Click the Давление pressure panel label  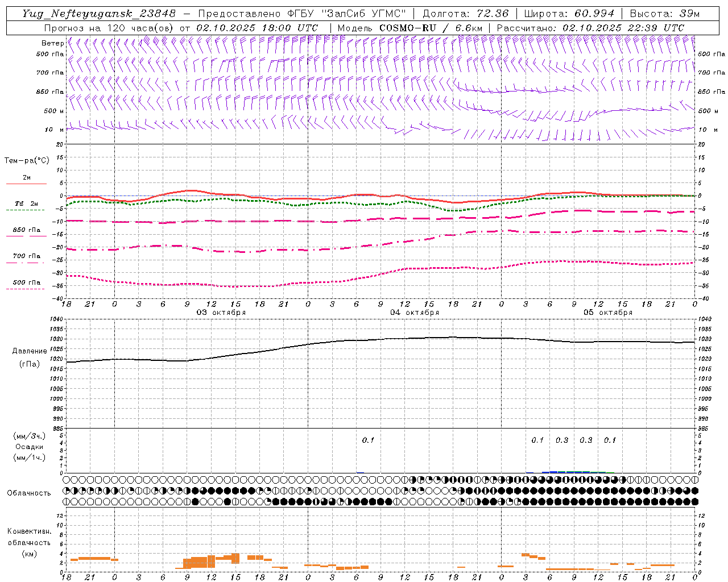point(30,351)
